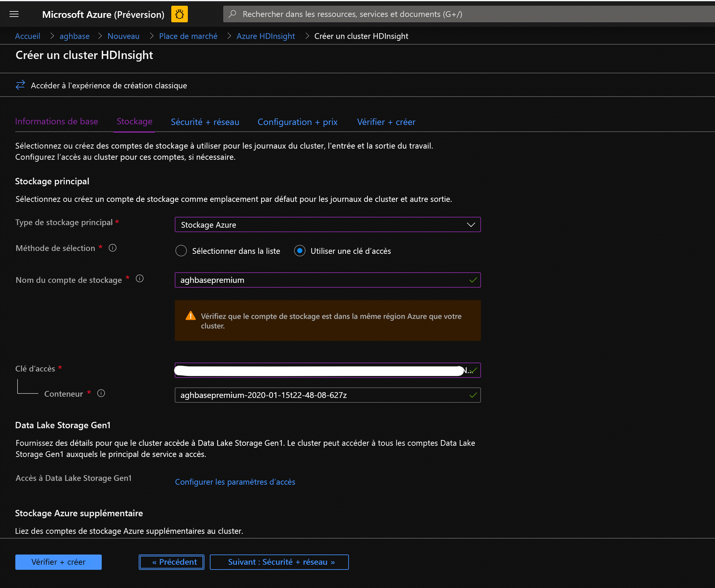The width and height of the screenshot is (715, 588).
Task: Select the 'Utiliser une clé d'accès' radio
Action: pyautogui.click(x=300, y=251)
